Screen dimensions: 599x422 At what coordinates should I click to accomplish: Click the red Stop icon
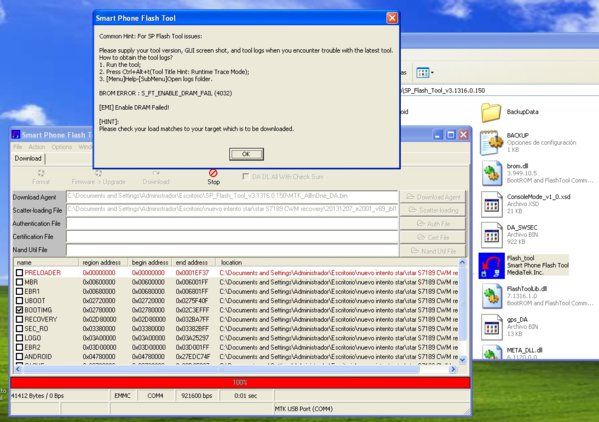tap(213, 173)
